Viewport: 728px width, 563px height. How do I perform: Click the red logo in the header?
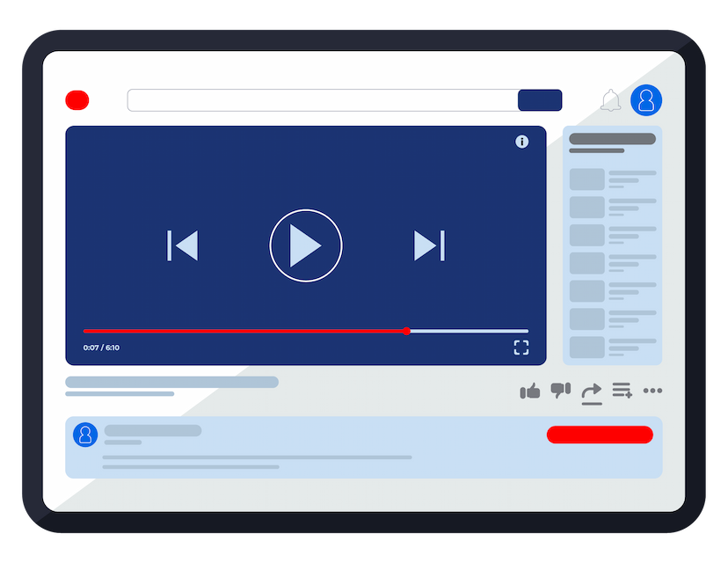(x=77, y=100)
